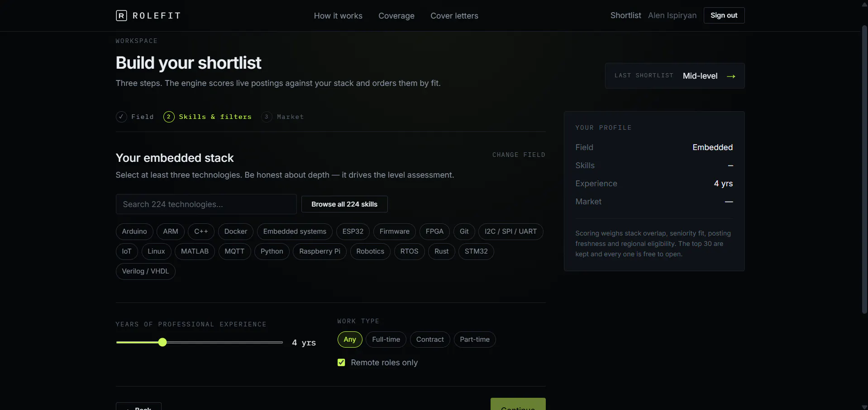
Task: Toggle the STM32 skill chip
Action: 476,251
